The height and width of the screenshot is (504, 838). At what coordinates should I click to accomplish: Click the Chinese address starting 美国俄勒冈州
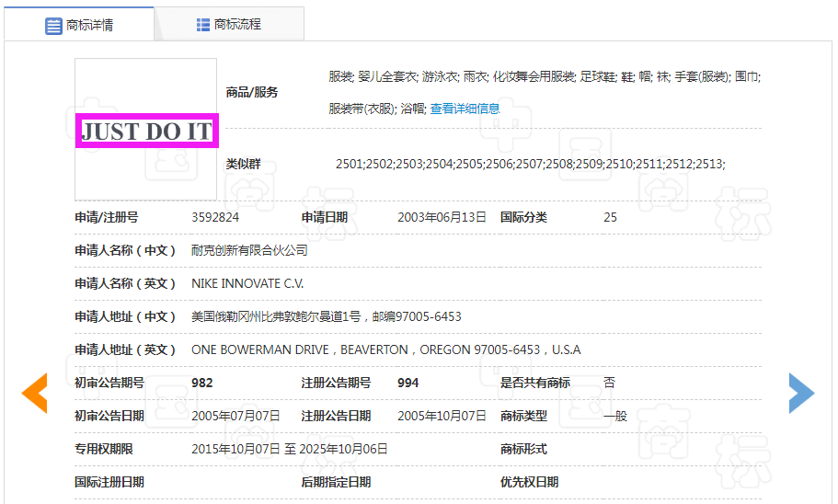tap(326, 316)
